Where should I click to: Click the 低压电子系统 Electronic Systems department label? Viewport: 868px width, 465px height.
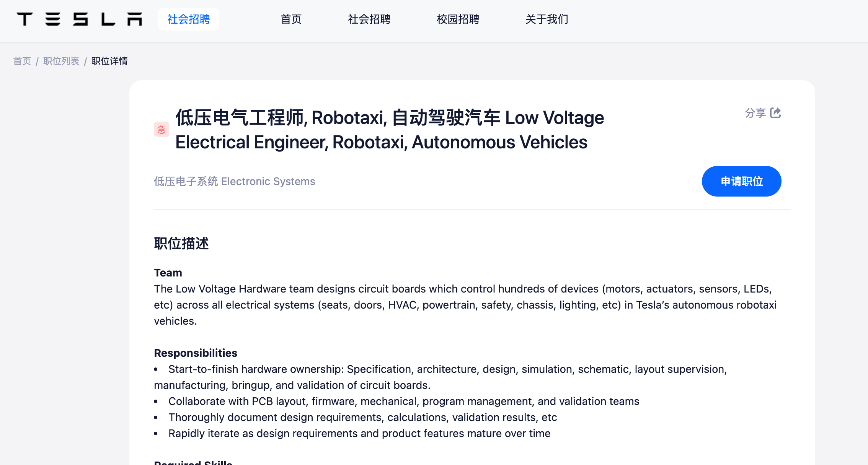pos(234,181)
